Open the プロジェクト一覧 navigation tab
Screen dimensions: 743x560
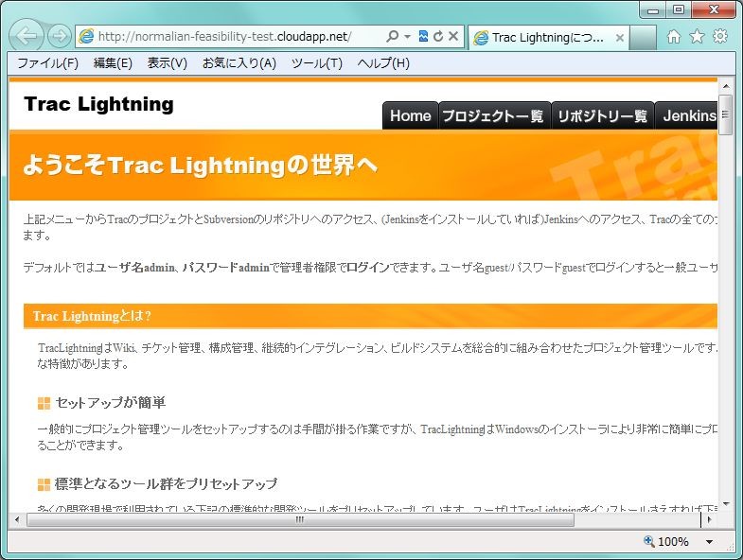tap(493, 115)
